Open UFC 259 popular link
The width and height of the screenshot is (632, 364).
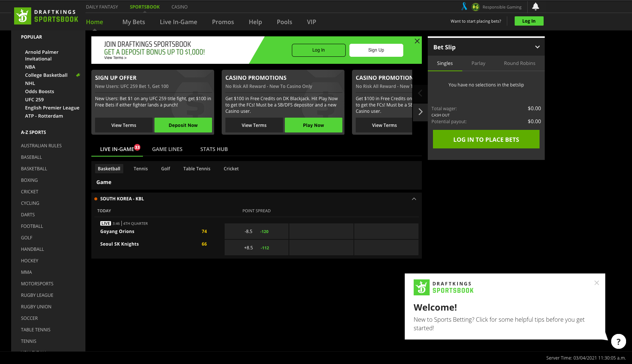(x=34, y=100)
